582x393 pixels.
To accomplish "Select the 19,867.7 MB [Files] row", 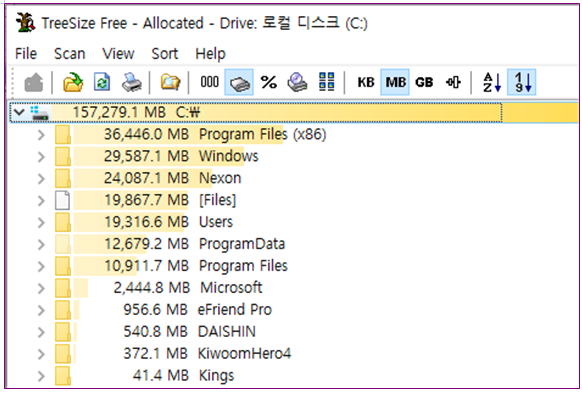I will [170, 200].
